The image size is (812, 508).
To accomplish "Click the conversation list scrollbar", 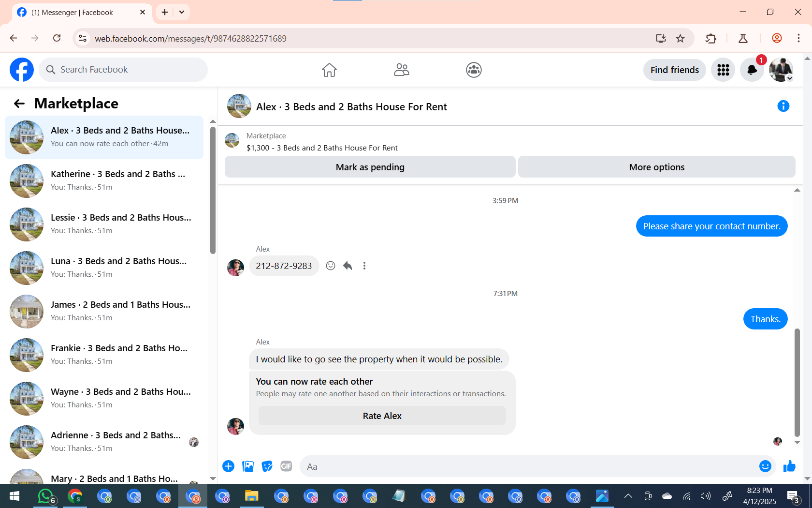I will tap(213, 190).
